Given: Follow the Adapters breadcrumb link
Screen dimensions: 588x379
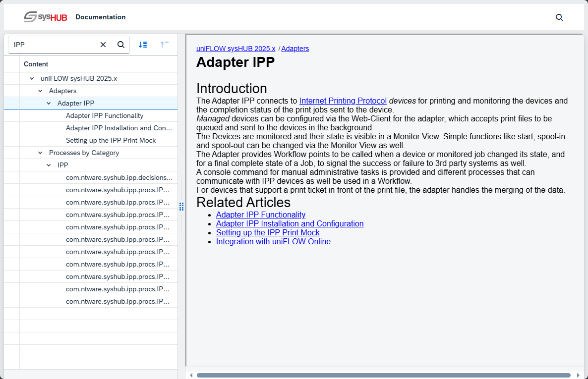Looking at the screenshot, I should pos(295,49).
